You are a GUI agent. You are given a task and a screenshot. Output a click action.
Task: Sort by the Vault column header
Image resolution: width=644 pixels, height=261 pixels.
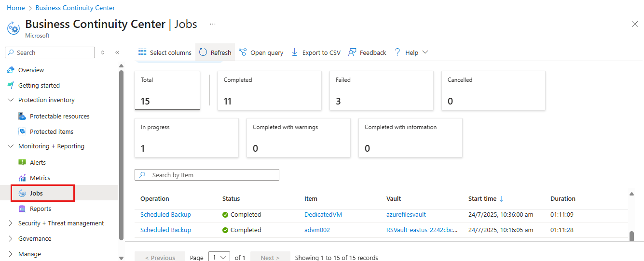coord(394,199)
